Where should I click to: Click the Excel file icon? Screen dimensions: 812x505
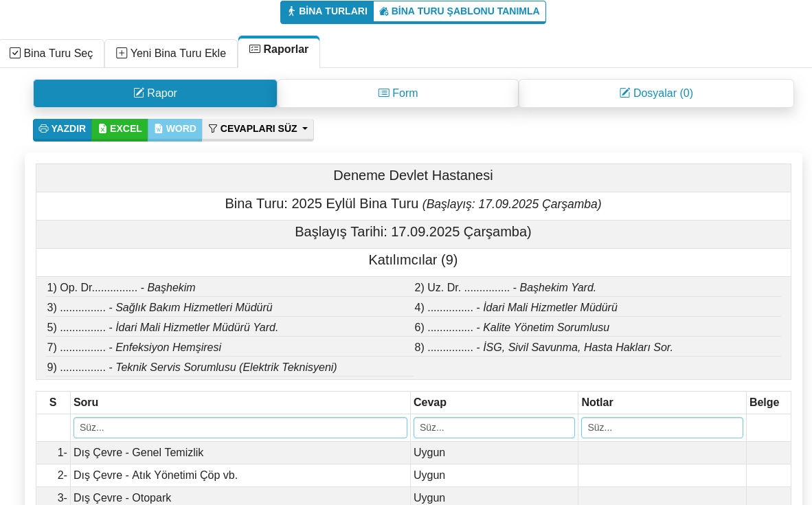(x=102, y=129)
